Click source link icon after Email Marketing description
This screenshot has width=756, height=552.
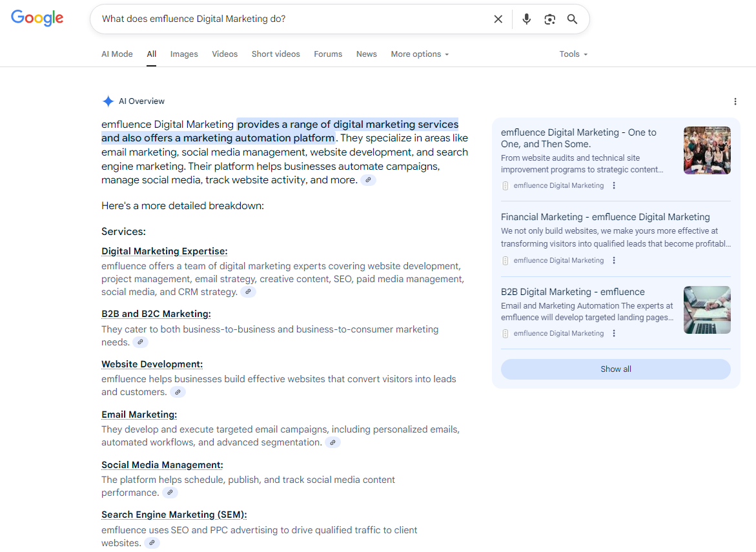[x=332, y=443]
